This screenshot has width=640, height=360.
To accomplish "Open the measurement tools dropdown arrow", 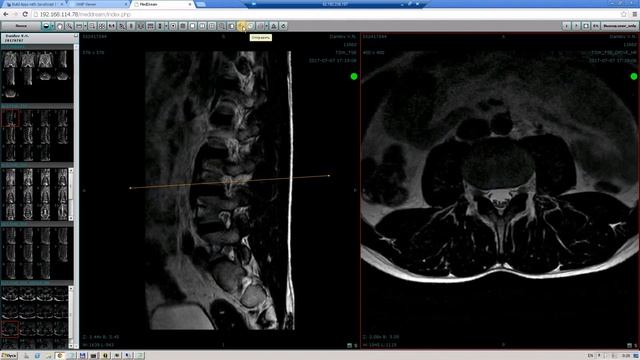I will click(x=85, y=26).
